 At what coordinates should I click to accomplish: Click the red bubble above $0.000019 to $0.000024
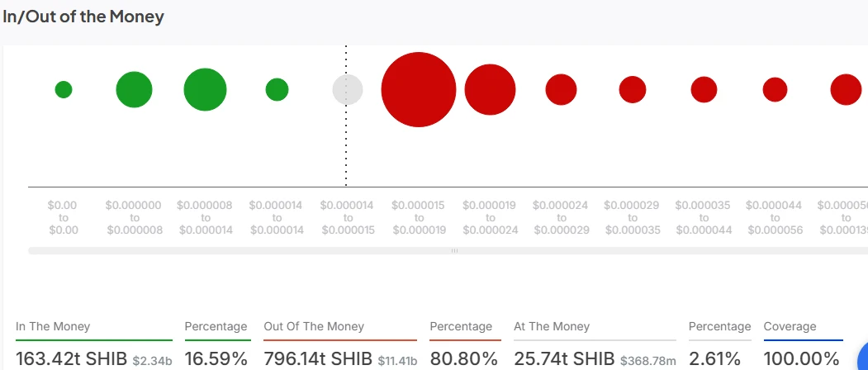tap(490, 89)
